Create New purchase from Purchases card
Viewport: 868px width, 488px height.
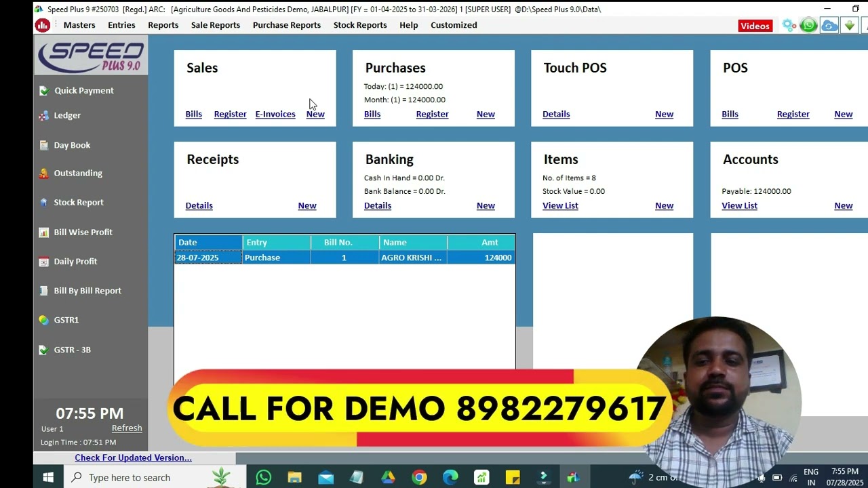point(486,114)
